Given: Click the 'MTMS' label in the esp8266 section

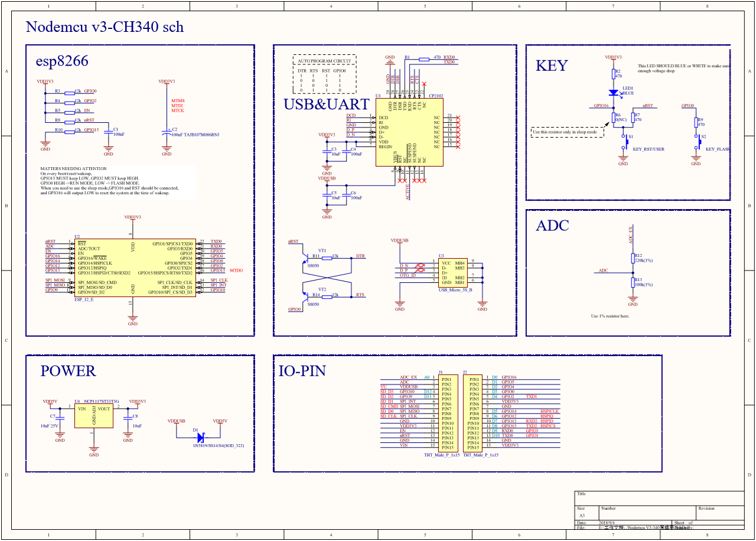Looking at the screenshot, I should tap(178, 101).
